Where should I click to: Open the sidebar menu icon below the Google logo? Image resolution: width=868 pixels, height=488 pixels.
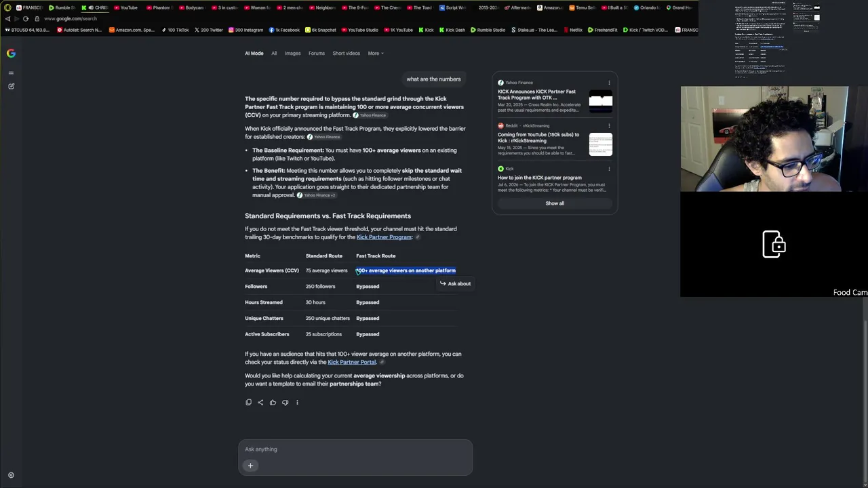click(11, 73)
